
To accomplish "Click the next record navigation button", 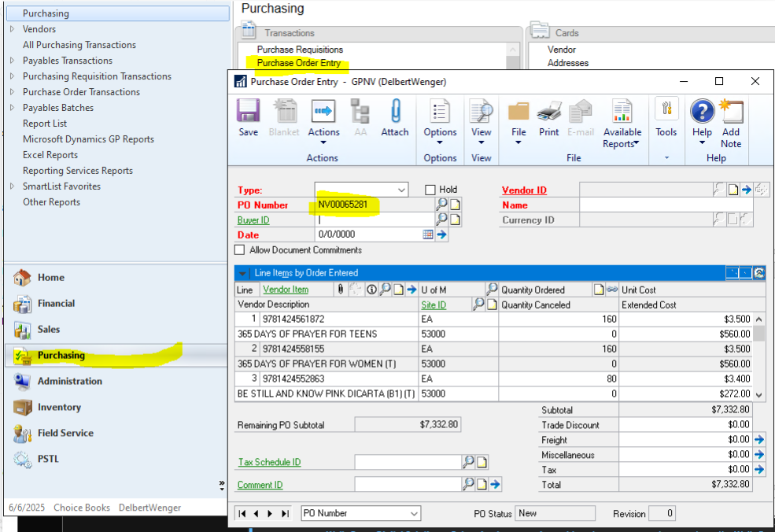I will (x=270, y=514).
